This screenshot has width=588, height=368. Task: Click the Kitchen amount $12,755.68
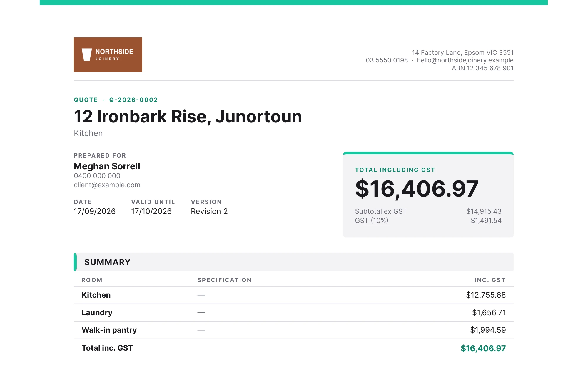[x=486, y=295]
